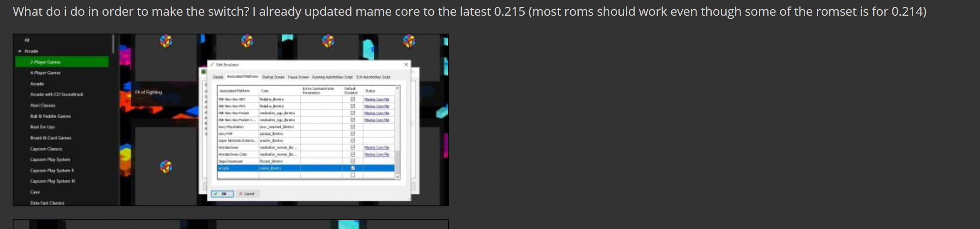Close the Edit Emulator dialog

point(406,65)
